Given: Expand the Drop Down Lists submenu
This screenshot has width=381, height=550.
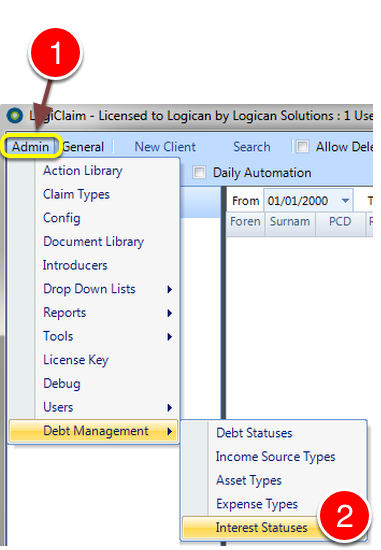Looking at the screenshot, I should pyautogui.click(x=94, y=289).
